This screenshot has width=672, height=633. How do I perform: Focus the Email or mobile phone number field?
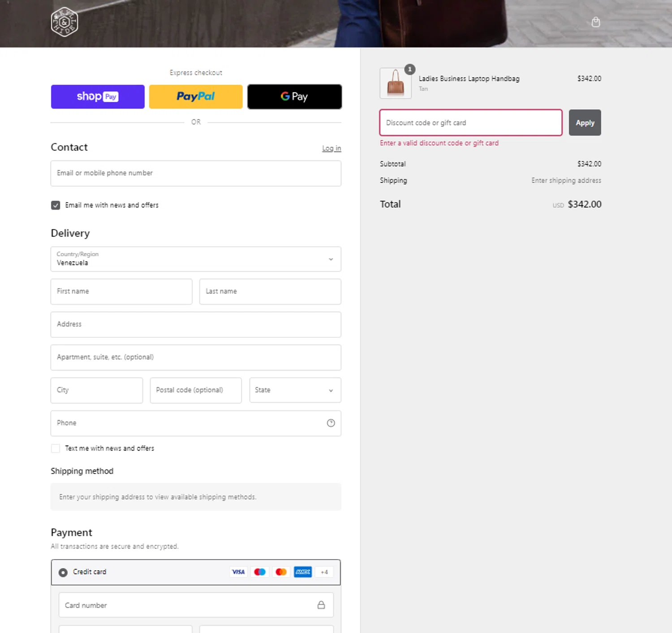196,173
